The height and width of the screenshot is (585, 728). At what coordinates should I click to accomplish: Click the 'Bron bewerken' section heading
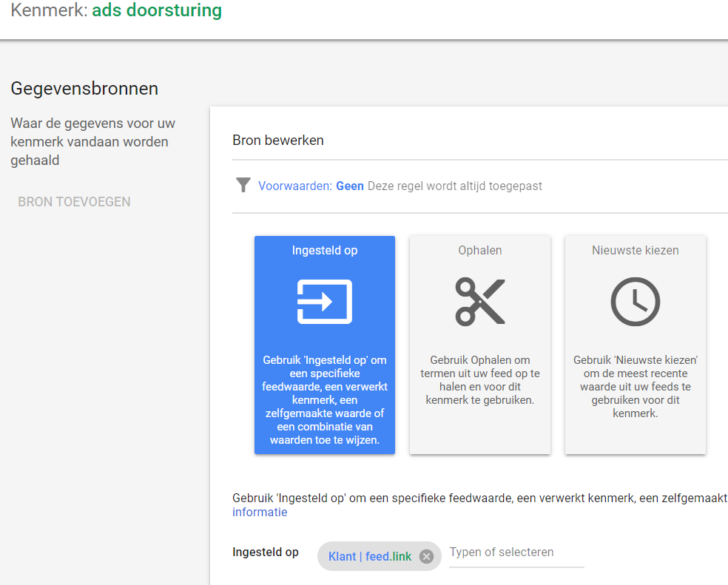(x=278, y=141)
